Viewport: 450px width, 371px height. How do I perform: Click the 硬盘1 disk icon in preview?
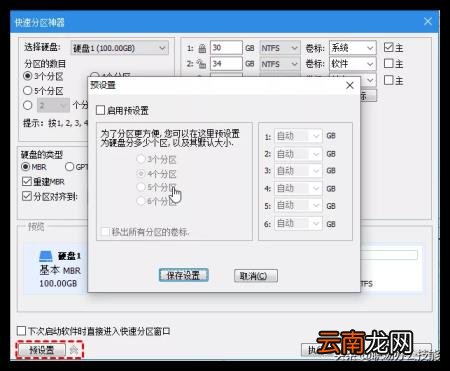(x=46, y=256)
